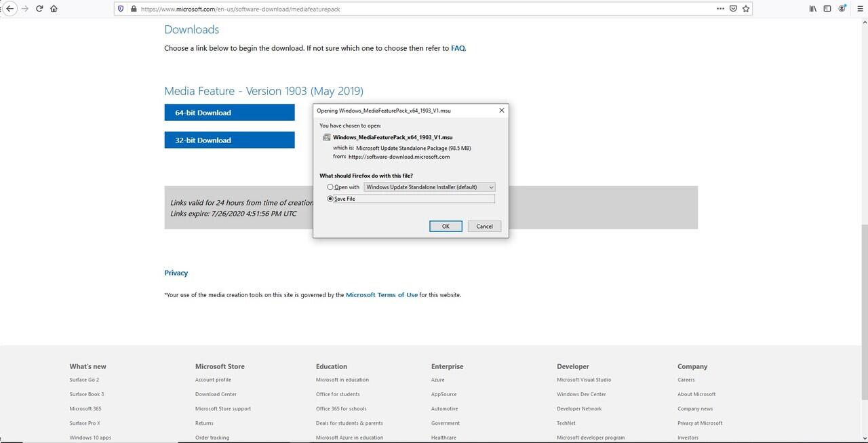The height and width of the screenshot is (443, 868).
Task: Open Office 365 for schools link
Action: tap(341, 408)
